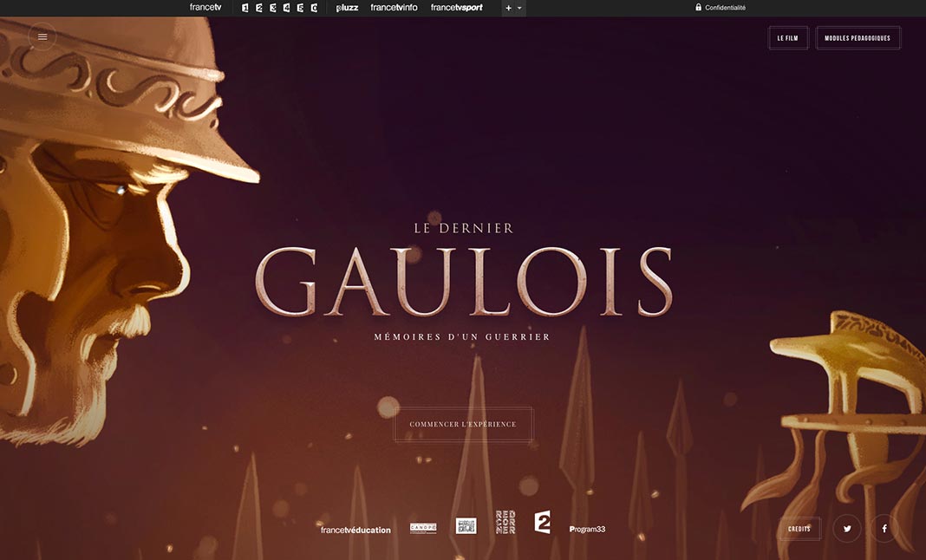926x560 pixels.
Task: Open the France Ô channel icon
Action: (314, 8)
